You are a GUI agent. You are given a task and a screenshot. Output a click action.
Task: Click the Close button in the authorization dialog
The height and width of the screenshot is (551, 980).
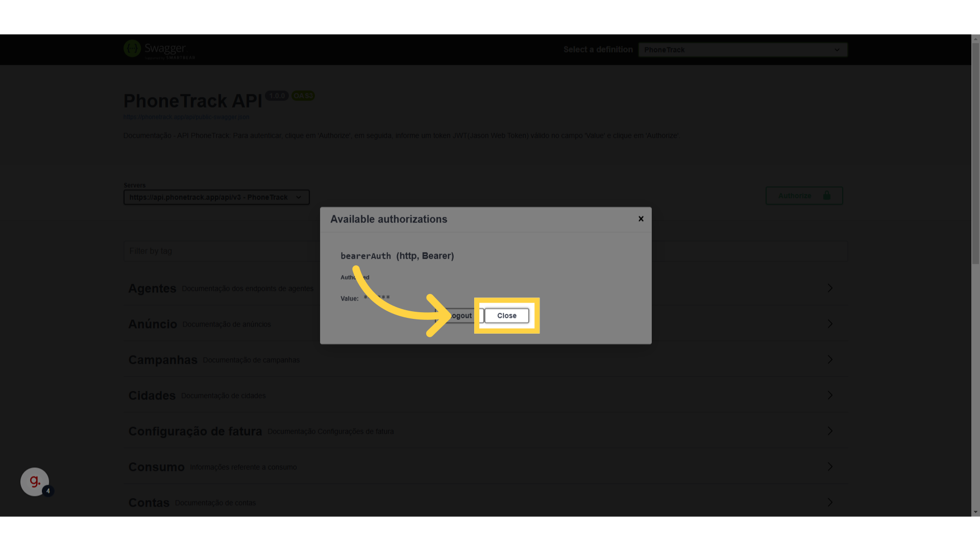pyautogui.click(x=507, y=316)
